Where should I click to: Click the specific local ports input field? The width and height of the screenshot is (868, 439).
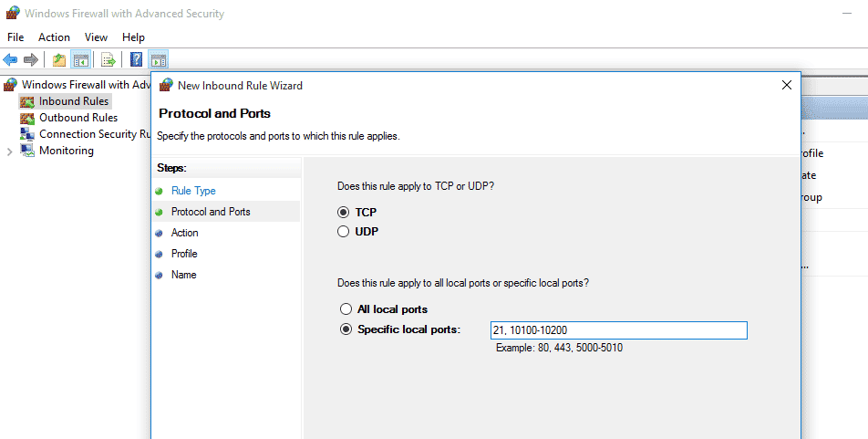pos(619,330)
